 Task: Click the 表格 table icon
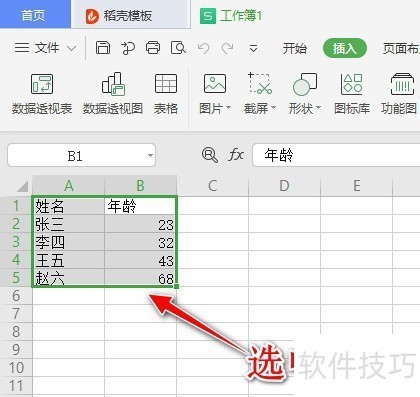(166, 94)
